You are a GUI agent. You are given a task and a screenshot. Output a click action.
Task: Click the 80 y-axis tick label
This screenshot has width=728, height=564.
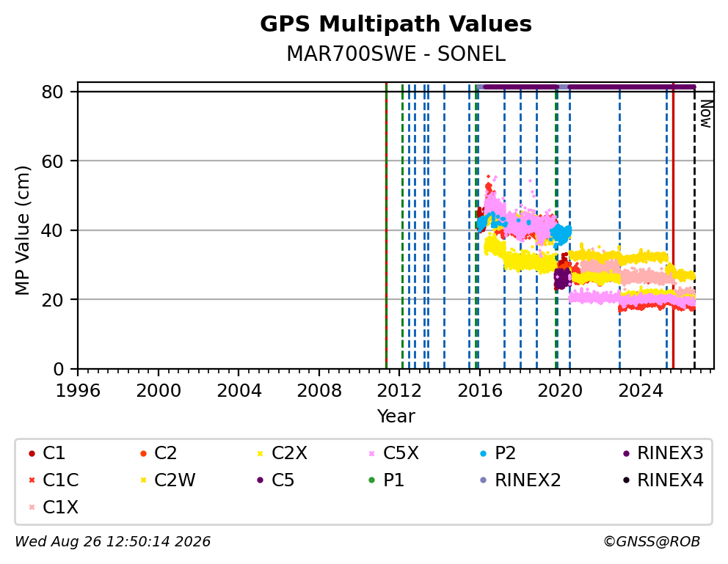point(52,92)
